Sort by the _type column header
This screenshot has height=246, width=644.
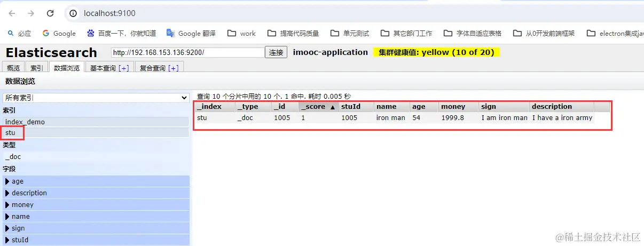(x=254, y=107)
